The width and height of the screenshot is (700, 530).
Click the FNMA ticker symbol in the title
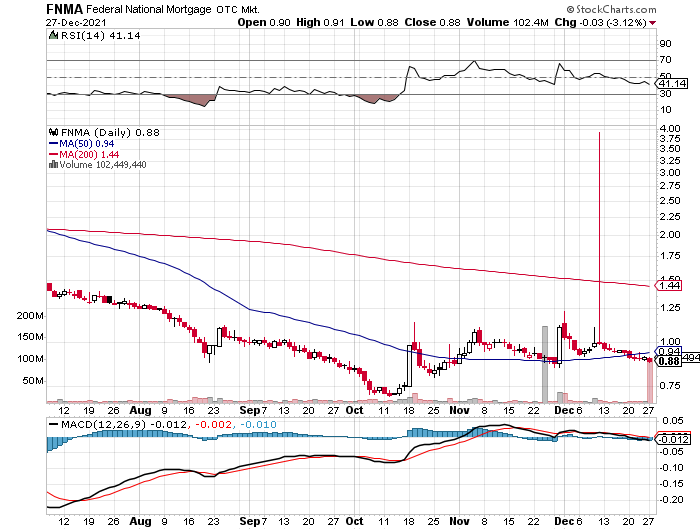click(x=64, y=9)
